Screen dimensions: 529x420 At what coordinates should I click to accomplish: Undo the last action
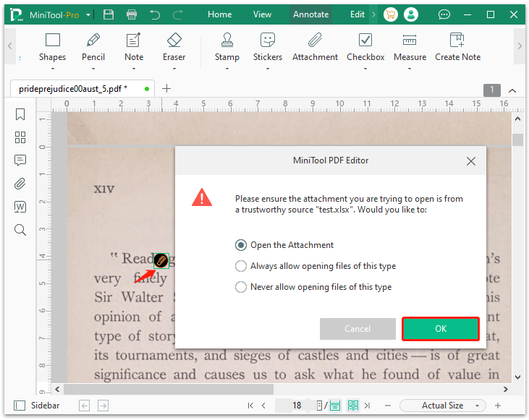(155, 14)
